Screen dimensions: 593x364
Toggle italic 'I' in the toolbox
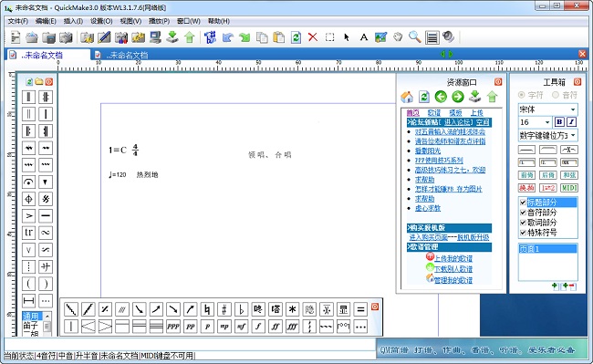(572, 121)
